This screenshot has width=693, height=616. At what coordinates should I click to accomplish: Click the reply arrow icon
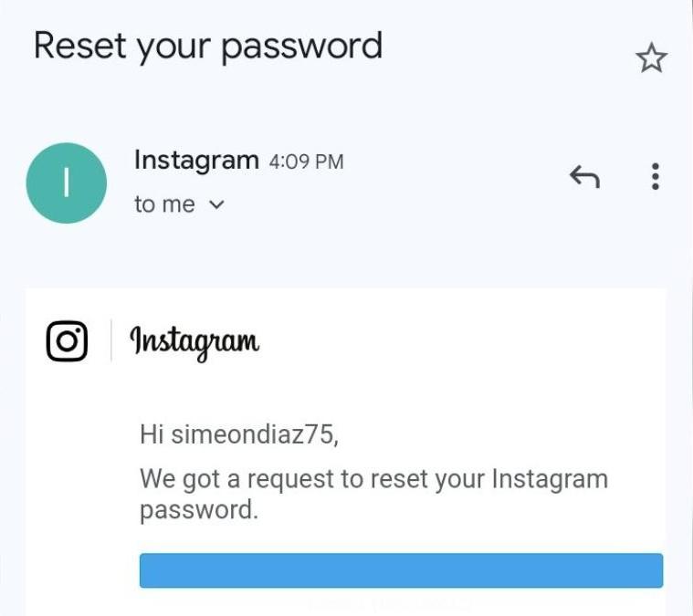point(584,176)
